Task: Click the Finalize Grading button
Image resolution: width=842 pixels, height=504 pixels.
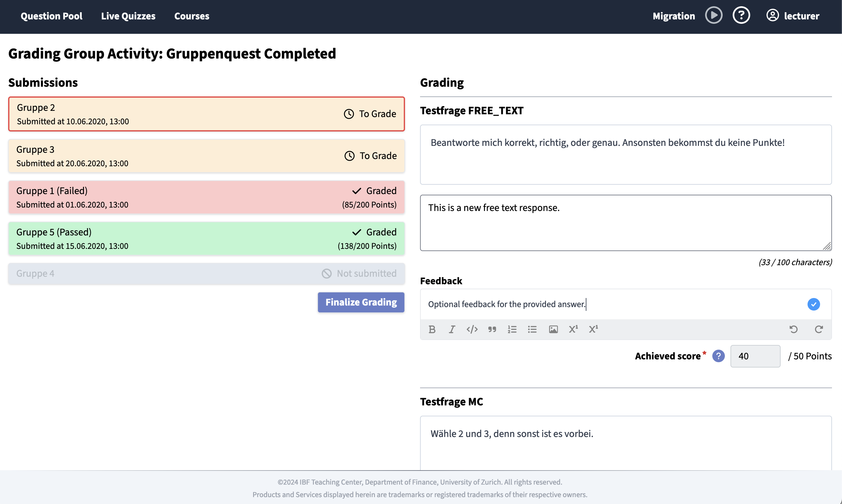Action: coord(361,302)
